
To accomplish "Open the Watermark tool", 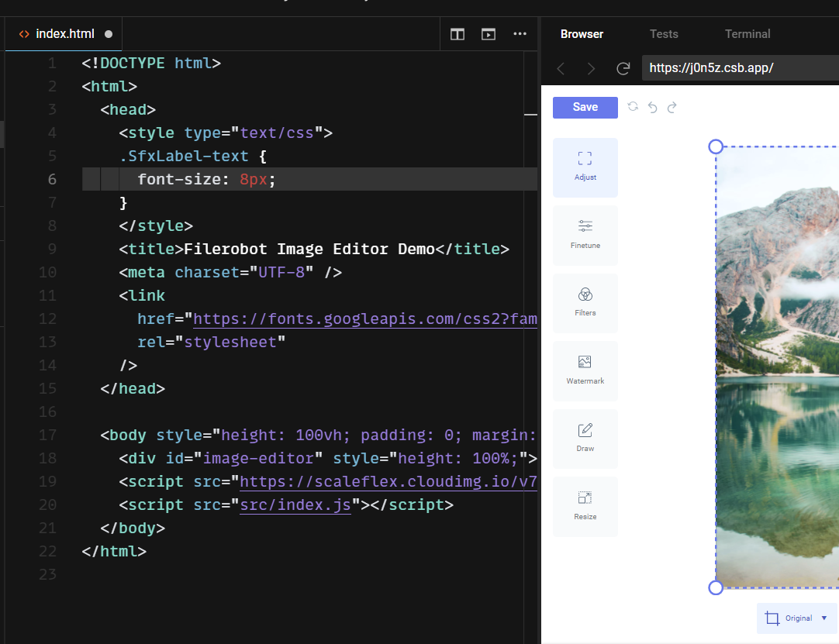I will tap(585, 370).
